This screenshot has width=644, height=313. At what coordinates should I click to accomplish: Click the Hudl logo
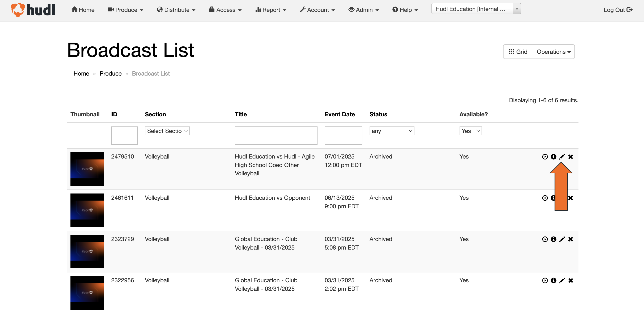33,10
